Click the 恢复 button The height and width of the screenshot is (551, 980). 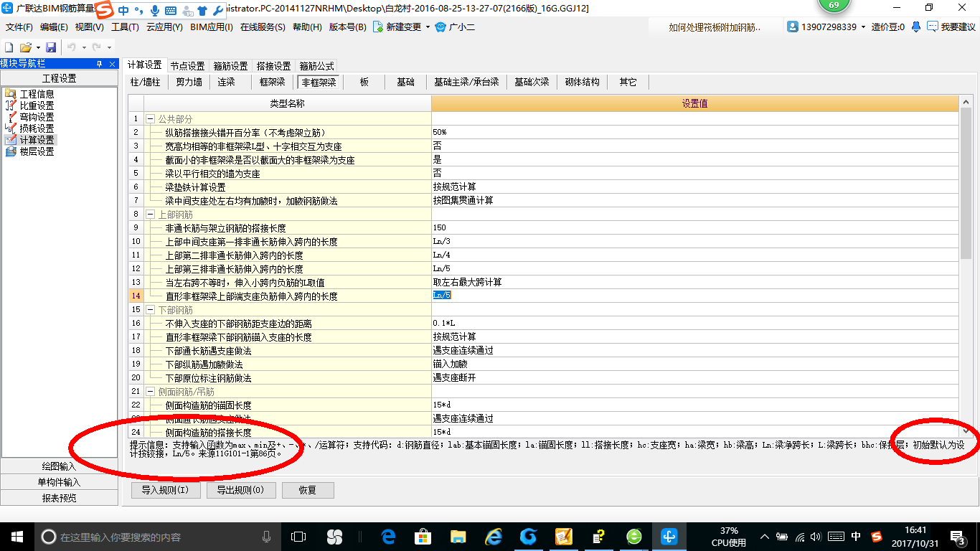click(308, 491)
